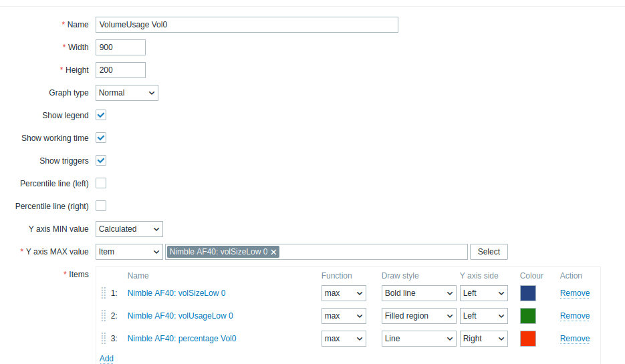The image size is (625, 364).
Task: Click Remove link for percentage Vol0 item
Action: [x=575, y=339]
